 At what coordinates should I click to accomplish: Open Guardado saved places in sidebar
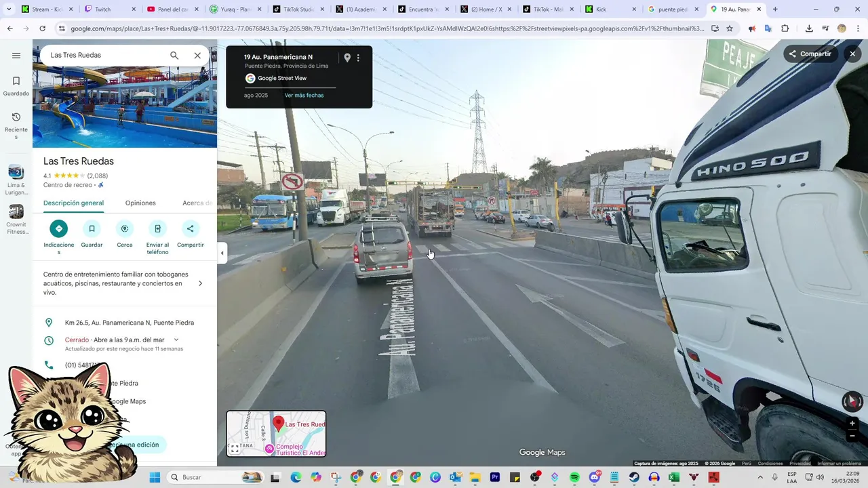(16, 86)
